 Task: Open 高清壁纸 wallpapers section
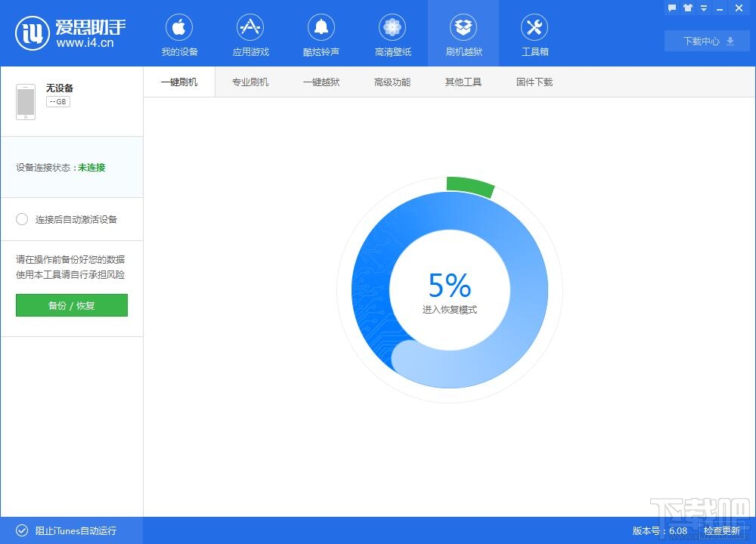pos(392,35)
